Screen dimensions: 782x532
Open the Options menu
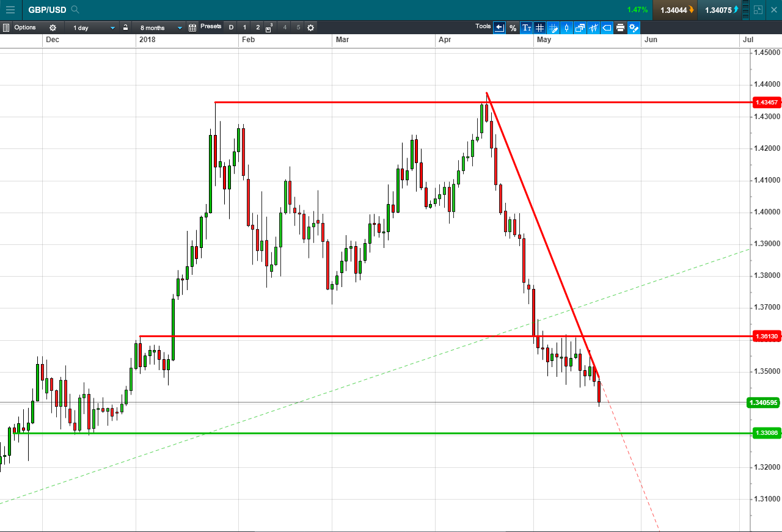[25, 27]
